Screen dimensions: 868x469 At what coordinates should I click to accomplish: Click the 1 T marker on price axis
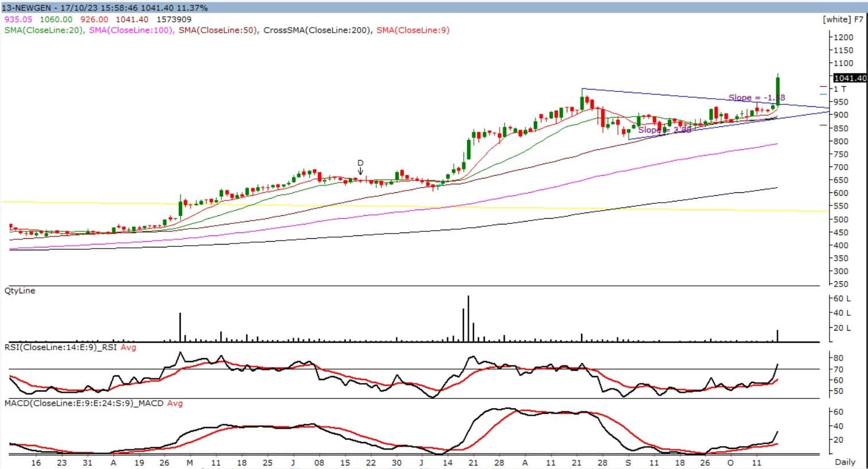tap(840, 89)
